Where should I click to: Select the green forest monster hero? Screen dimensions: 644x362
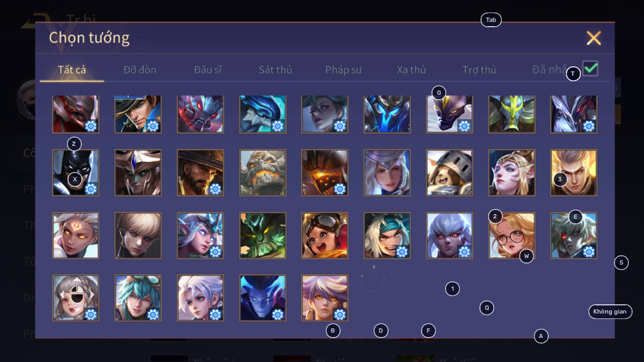(x=263, y=235)
